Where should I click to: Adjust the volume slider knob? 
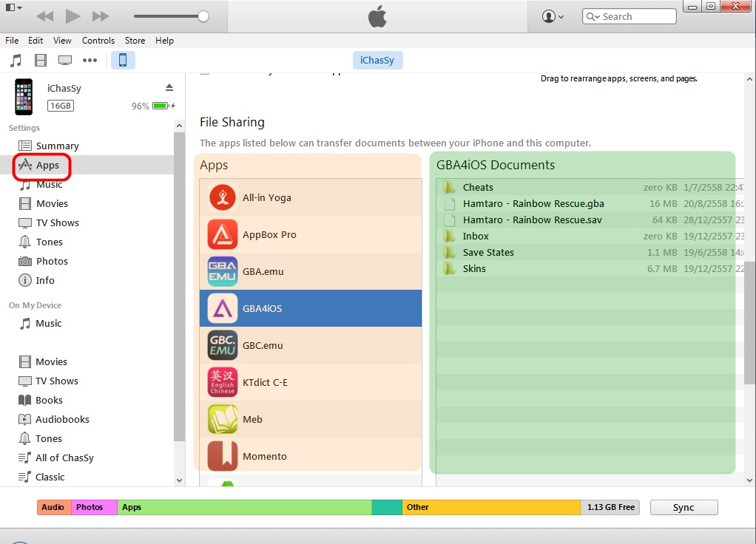(203, 16)
